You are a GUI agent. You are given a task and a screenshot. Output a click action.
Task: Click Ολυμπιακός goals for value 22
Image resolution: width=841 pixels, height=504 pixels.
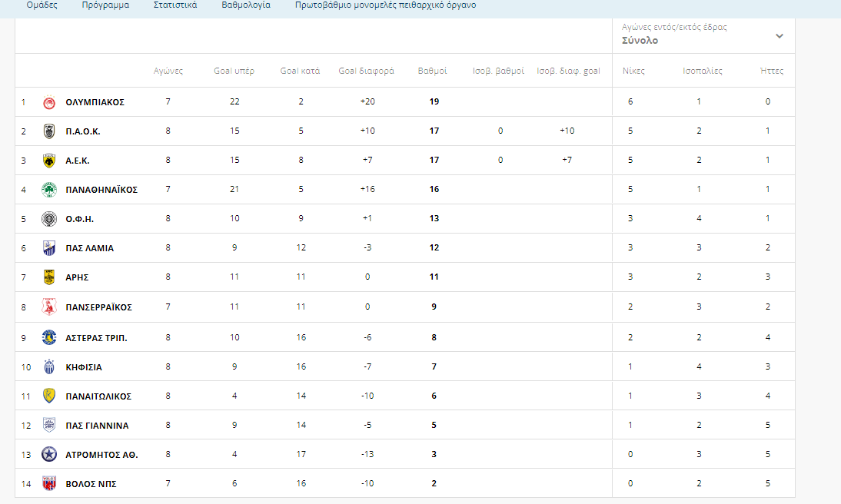point(234,101)
